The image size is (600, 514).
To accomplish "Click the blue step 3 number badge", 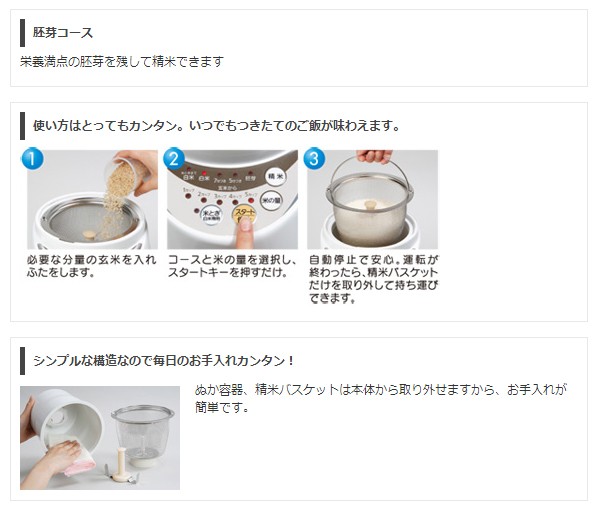I will pyautogui.click(x=314, y=158).
